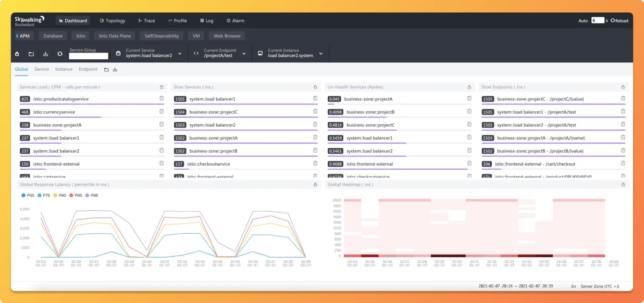Image resolution: width=644 pixels, height=303 pixels.
Task: Click the lock icon in the dark toolbar
Action: click(17, 54)
